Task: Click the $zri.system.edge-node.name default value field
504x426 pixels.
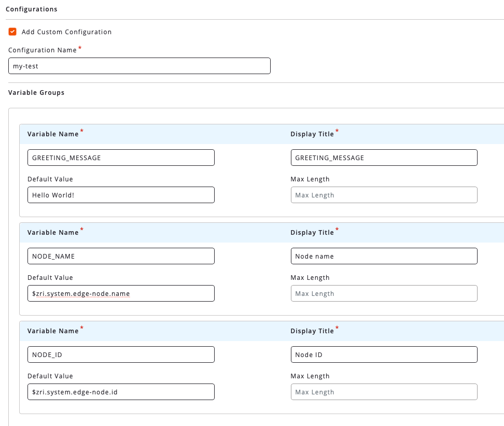Action: 121,293
